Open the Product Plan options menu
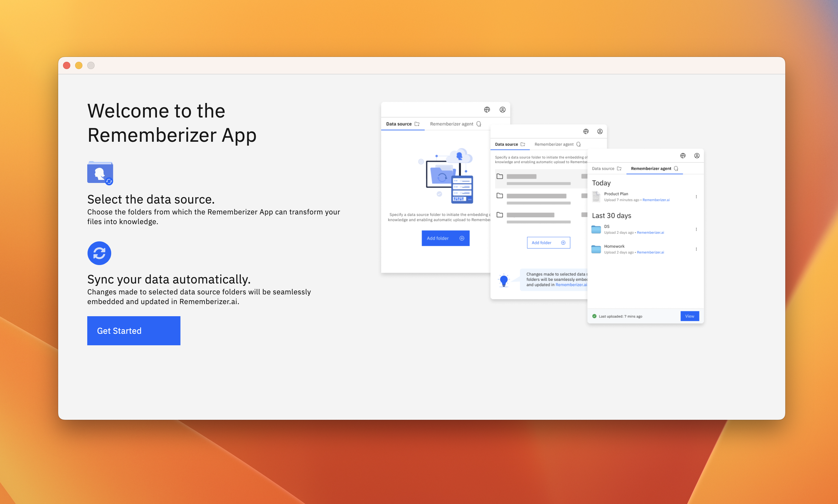838x504 pixels. (697, 197)
